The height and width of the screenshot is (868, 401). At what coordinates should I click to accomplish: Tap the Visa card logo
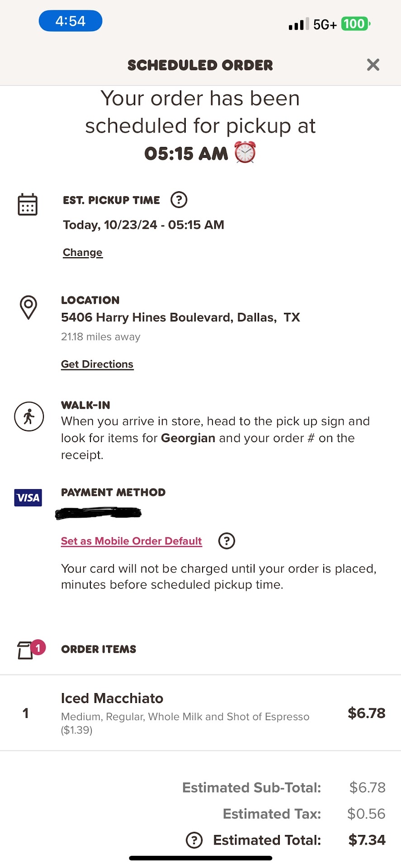click(x=28, y=498)
